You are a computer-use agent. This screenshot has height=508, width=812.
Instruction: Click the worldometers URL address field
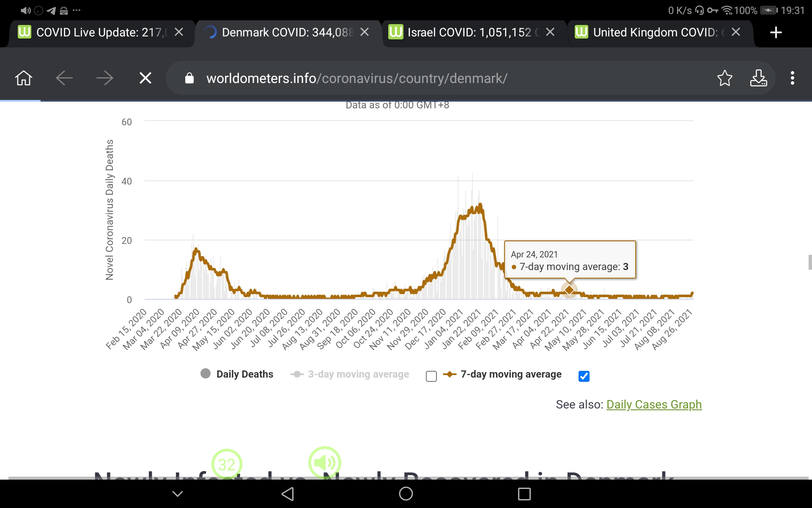(356, 78)
